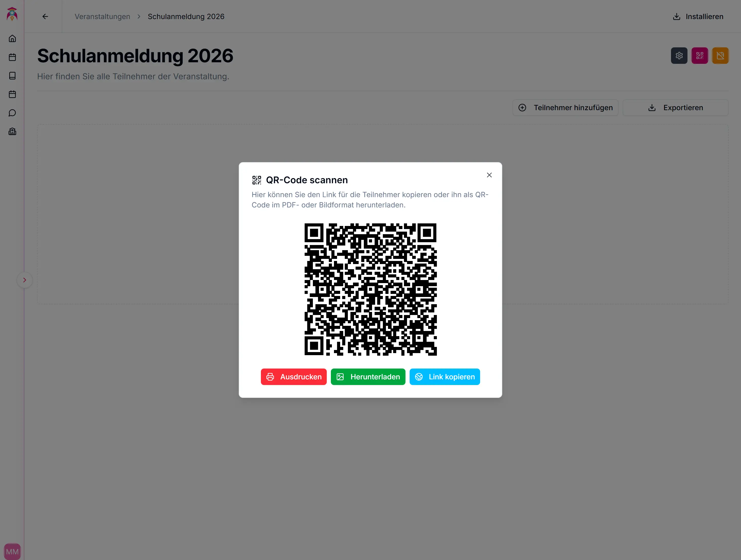Open the MM user avatar menu
The height and width of the screenshot is (560, 741).
[12, 551]
